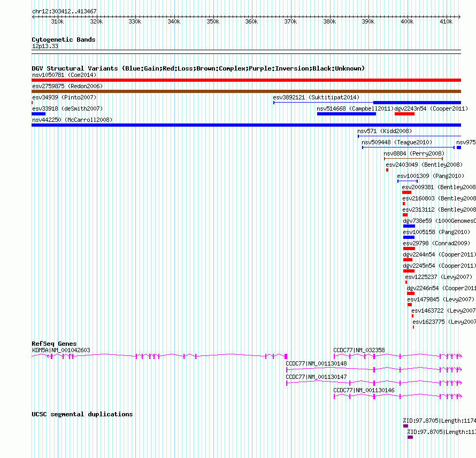
Task: Click the 350k mark on the ruler
Action: point(213,21)
